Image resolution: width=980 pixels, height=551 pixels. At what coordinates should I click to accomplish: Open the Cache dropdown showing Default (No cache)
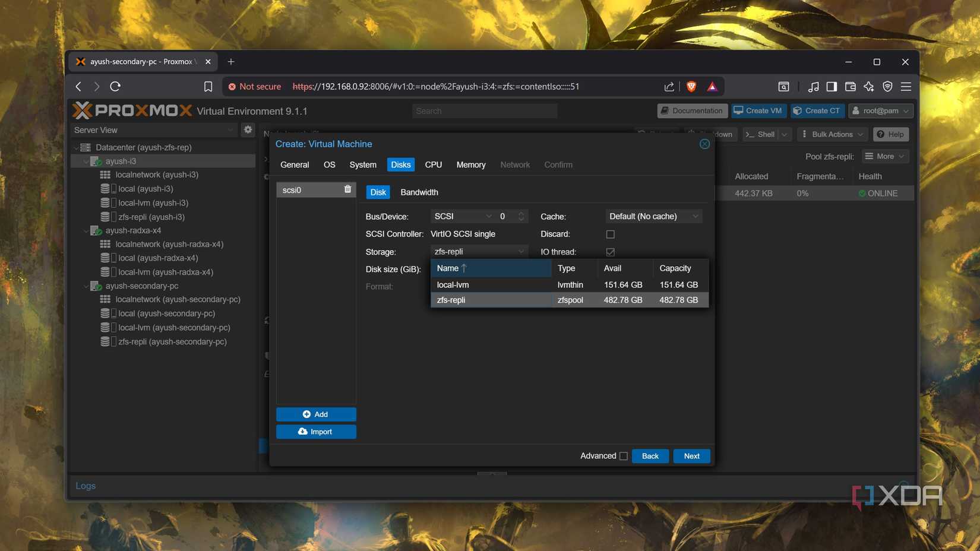click(x=653, y=216)
